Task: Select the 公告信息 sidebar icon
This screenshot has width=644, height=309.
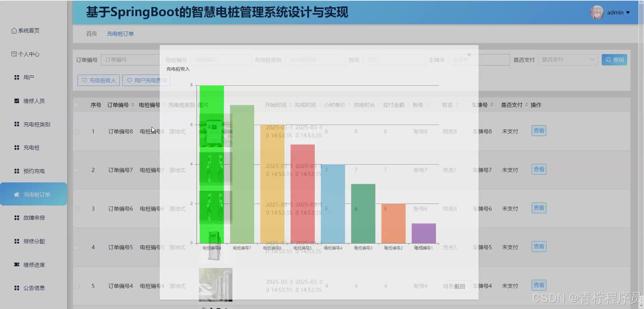Action: (16, 288)
